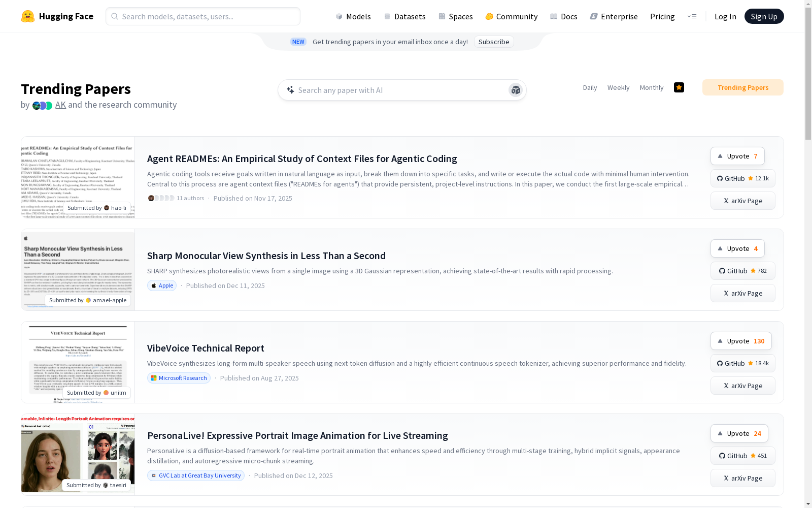812x508 pixels.
Task: Open the Models menu item
Action: coord(353,16)
